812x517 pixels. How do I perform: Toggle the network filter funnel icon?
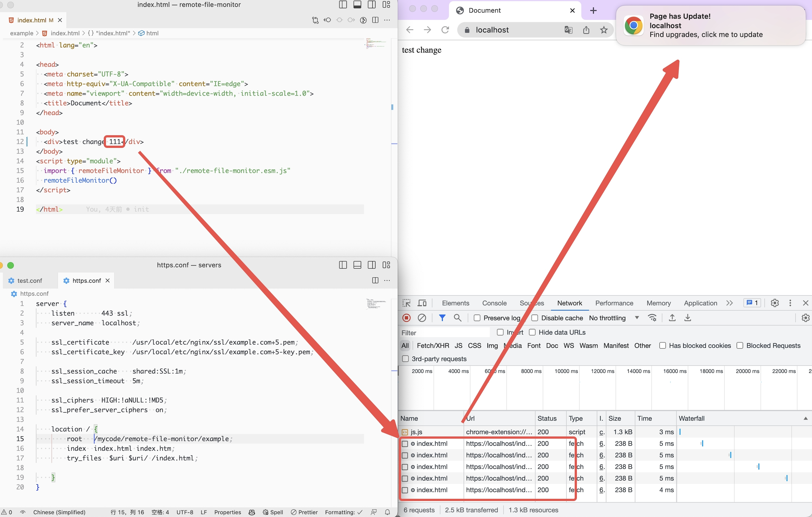(x=442, y=318)
